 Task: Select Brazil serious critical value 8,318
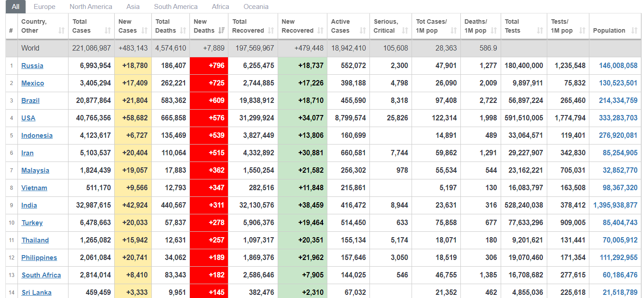pyautogui.click(x=399, y=101)
